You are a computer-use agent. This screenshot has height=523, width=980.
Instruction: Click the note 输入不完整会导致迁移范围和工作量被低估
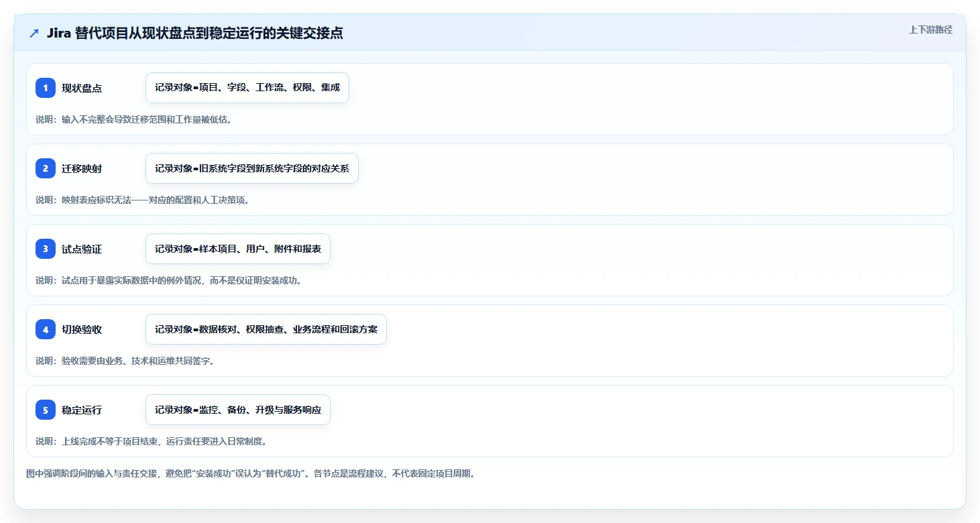(147, 119)
